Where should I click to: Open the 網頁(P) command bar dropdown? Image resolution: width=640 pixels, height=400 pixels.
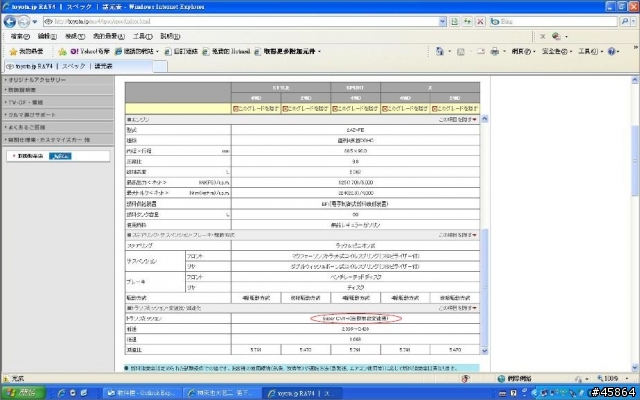523,51
